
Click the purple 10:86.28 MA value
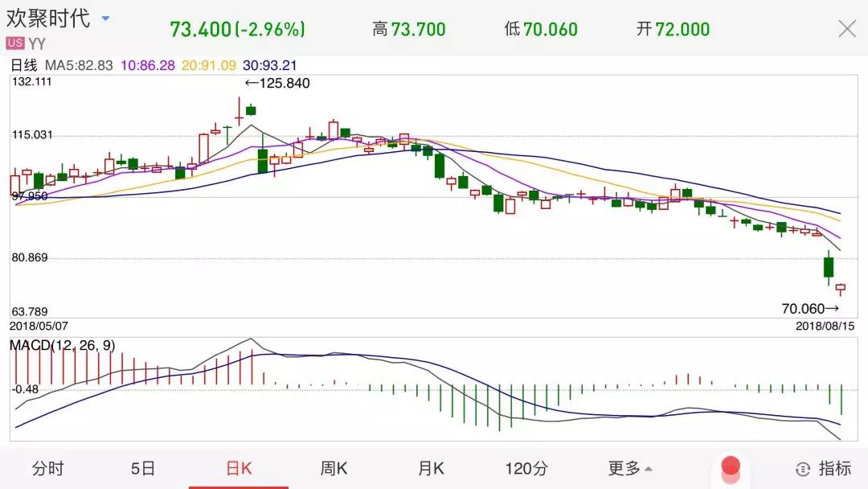(x=150, y=65)
